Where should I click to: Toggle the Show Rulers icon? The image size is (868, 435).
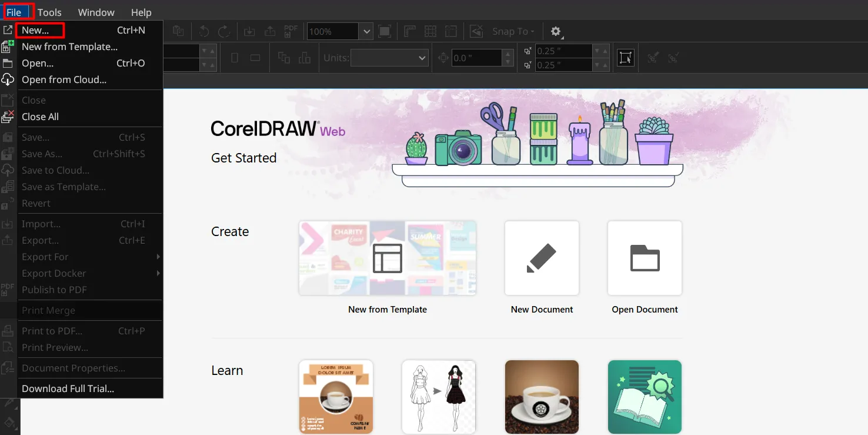(x=410, y=32)
